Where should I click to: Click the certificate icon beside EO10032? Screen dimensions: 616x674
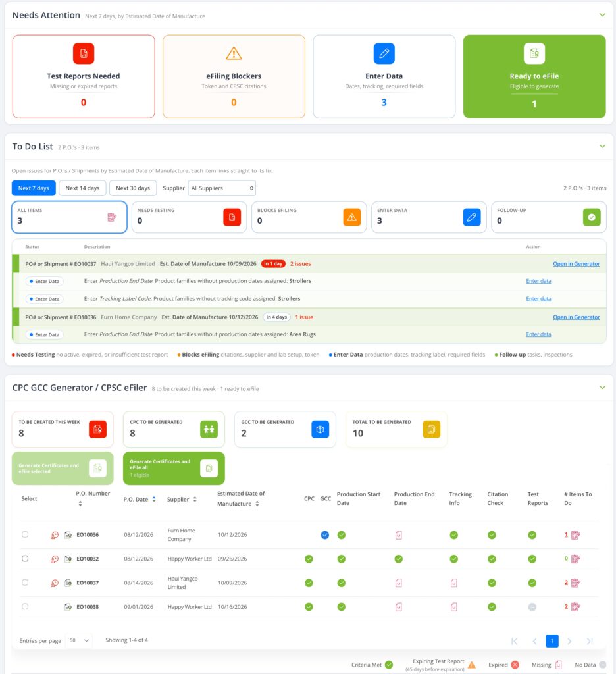(x=68, y=559)
